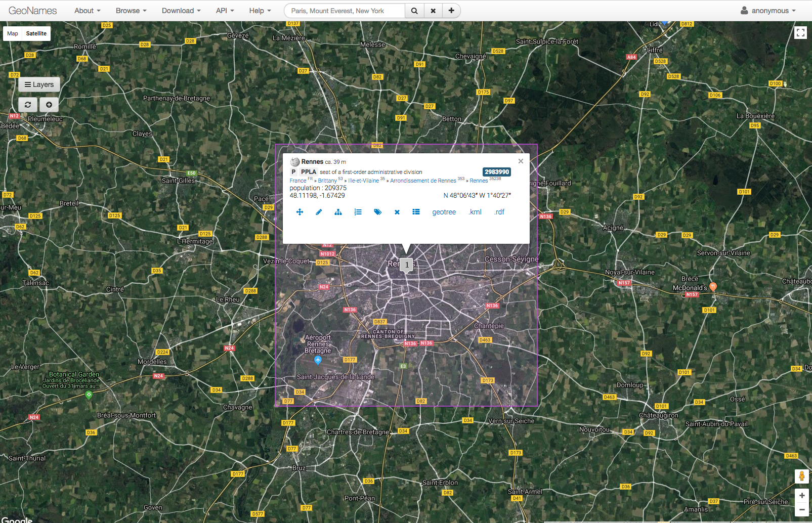Zoom out the map with minus button
This screenshot has height=523, width=812.
[x=802, y=509]
